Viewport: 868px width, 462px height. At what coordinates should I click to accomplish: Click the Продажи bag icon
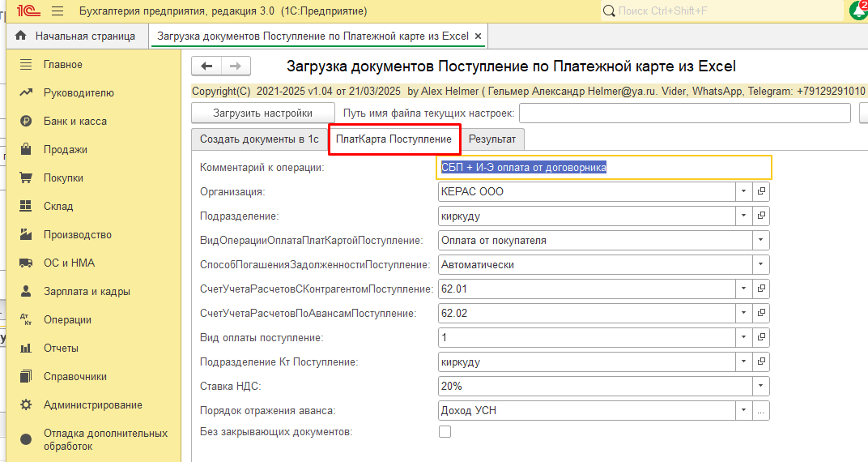pyautogui.click(x=26, y=150)
